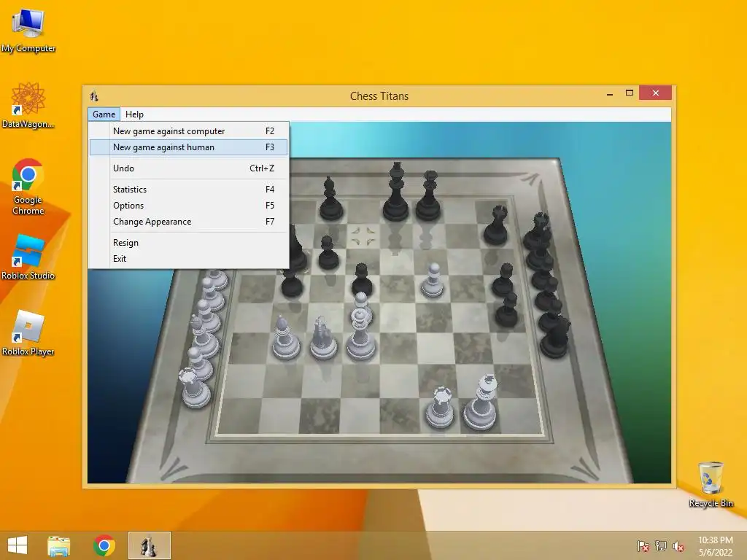Open network status tray icon
The image size is (747, 560).
(x=661, y=545)
